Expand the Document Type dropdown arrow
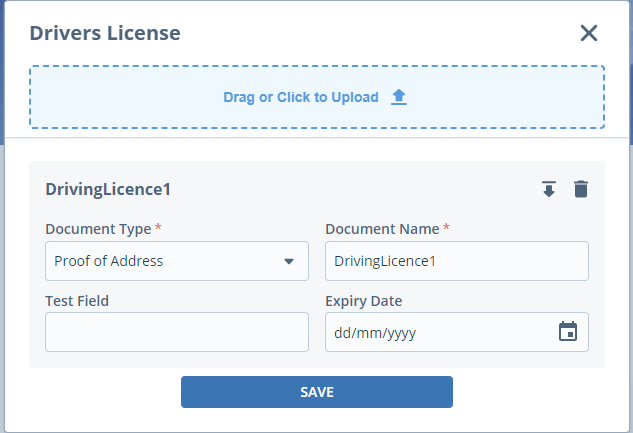Image resolution: width=633 pixels, height=433 pixels. pos(289,261)
